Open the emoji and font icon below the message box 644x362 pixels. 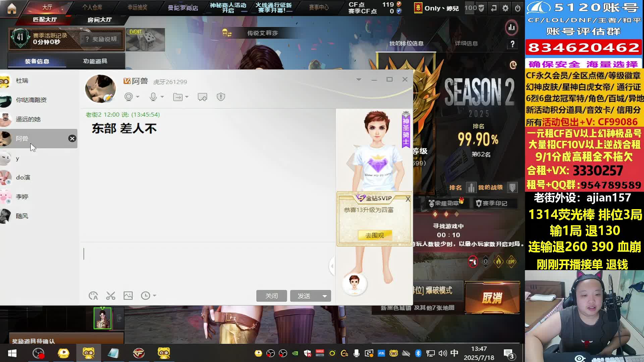pos(93,296)
